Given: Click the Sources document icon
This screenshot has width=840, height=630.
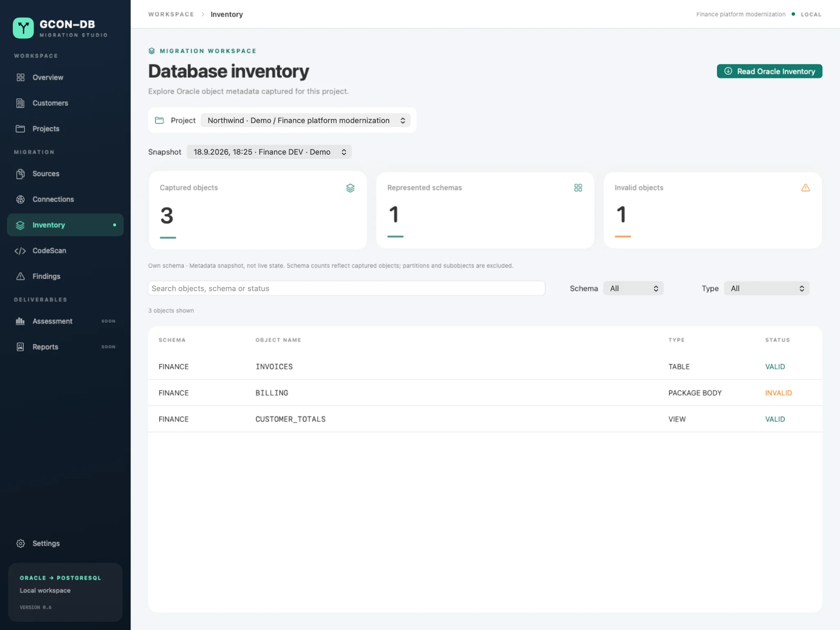Looking at the screenshot, I should point(21,174).
